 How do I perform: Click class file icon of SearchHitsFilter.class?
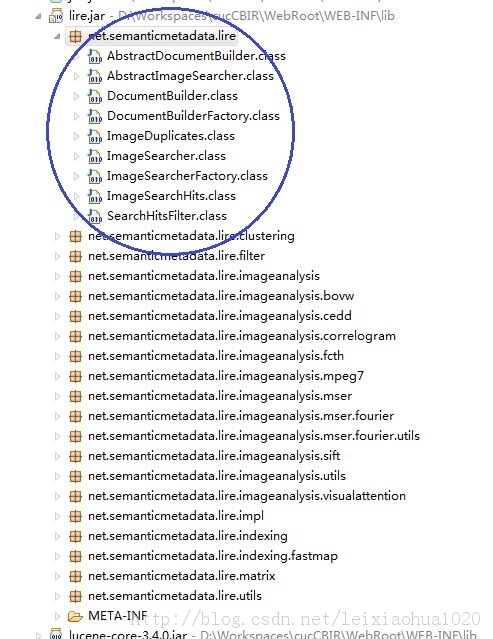pos(95,216)
